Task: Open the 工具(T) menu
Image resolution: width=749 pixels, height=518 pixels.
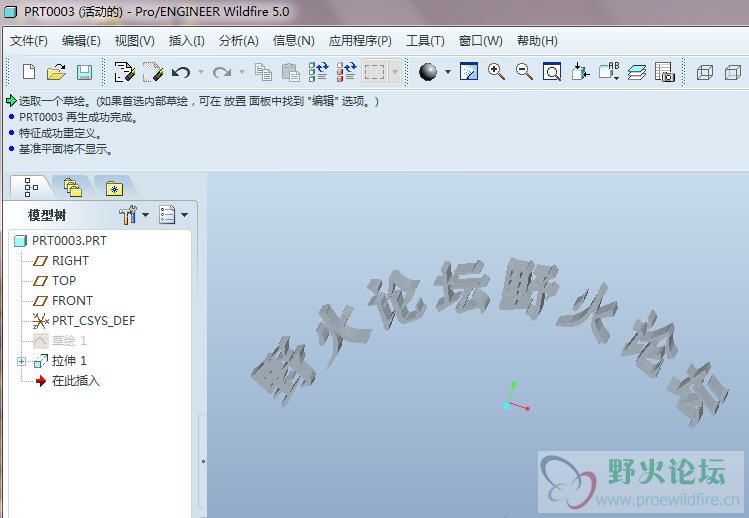Action: tap(425, 41)
